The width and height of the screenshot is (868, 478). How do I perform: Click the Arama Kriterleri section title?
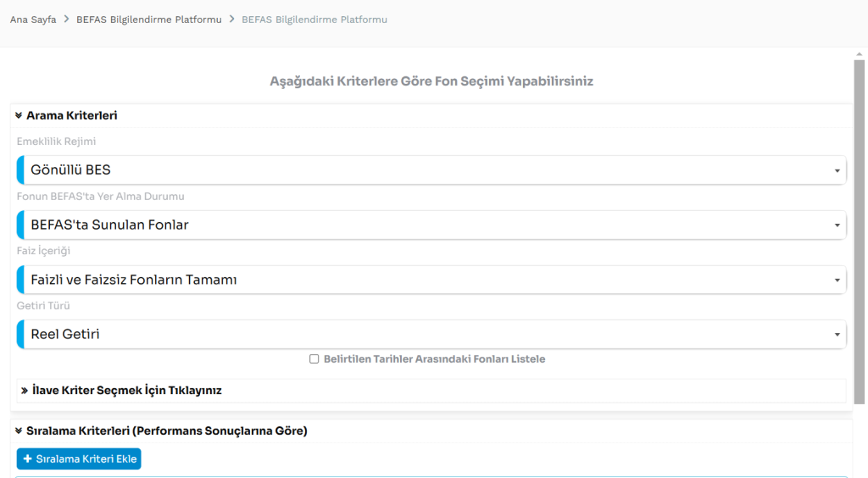click(x=72, y=115)
